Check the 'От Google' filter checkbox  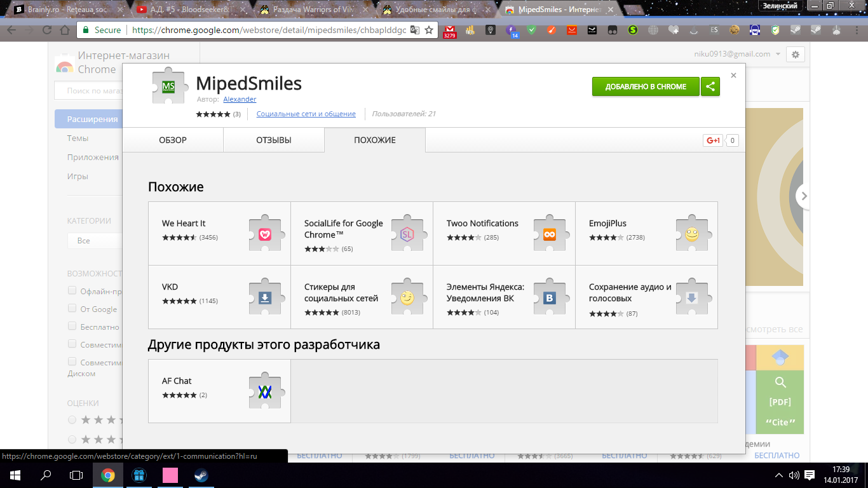[x=72, y=309]
